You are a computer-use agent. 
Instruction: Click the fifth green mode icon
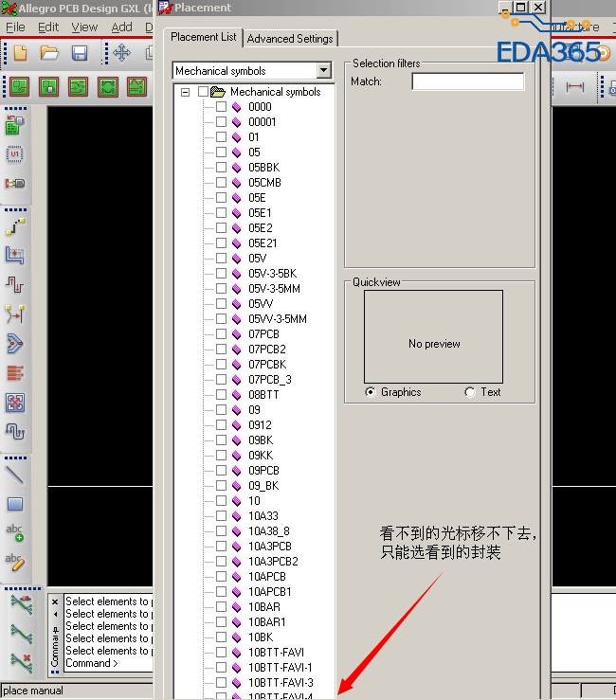pos(136,86)
